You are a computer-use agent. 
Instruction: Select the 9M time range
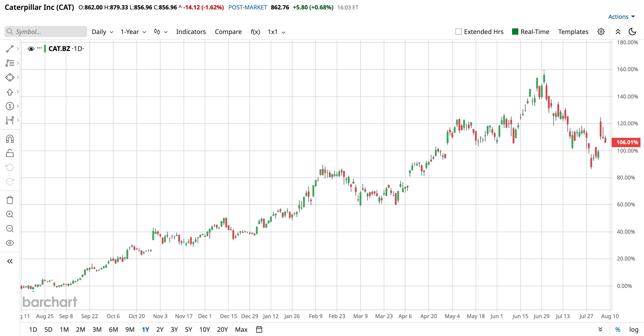pyautogui.click(x=130, y=330)
